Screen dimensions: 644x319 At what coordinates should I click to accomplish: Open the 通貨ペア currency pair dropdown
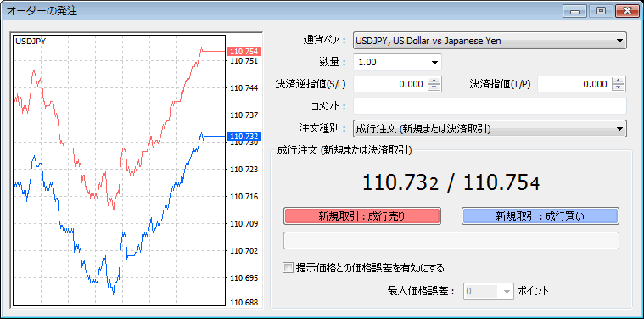tap(490, 41)
